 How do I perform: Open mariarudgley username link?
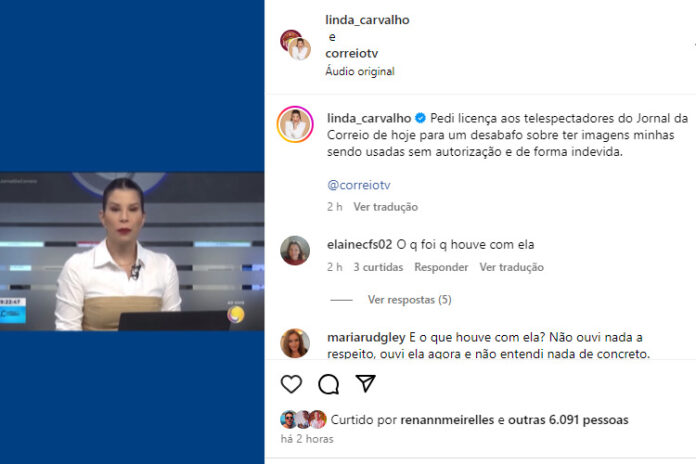pyautogui.click(x=366, y=337)
